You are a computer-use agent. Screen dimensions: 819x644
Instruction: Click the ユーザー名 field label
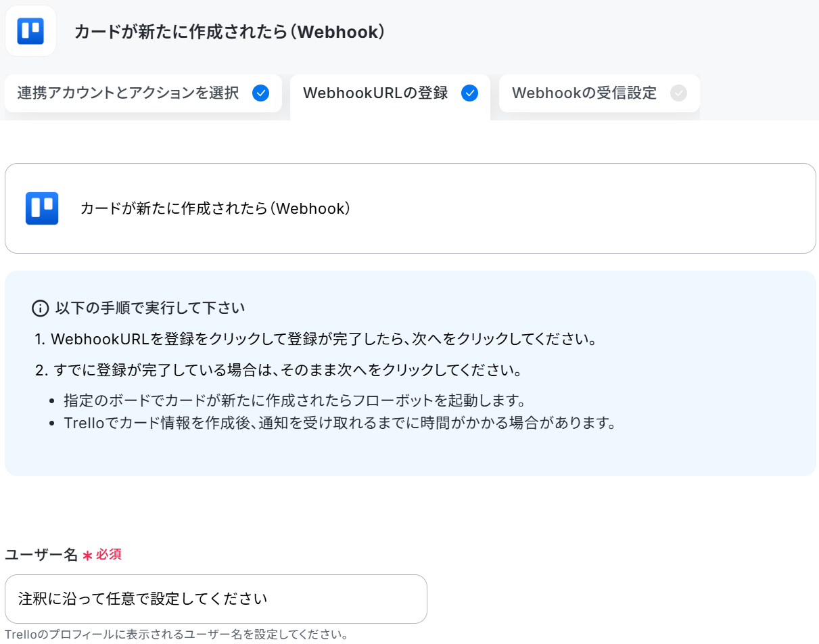(42, 555)
